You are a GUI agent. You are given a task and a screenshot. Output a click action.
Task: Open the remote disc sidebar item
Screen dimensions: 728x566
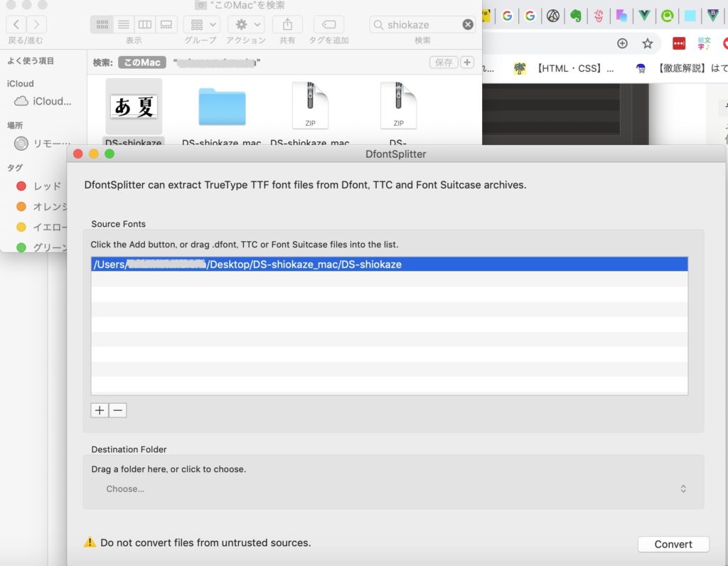(43, 144)
